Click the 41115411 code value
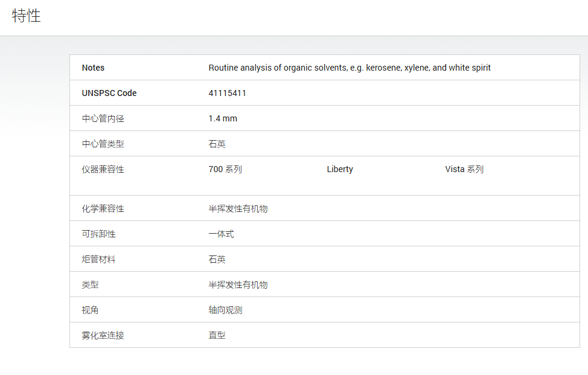Image resolution: width=588 pixels, height=375 pixels. pos(227,93)
